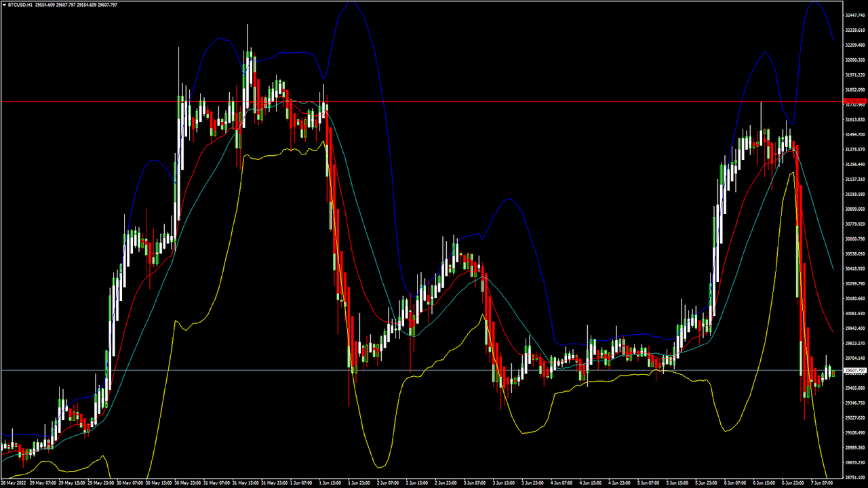Click the 28 May 2022 date label
Image resolution: width=868 pixels, height=488 pixels.
[x=14, y=483]
